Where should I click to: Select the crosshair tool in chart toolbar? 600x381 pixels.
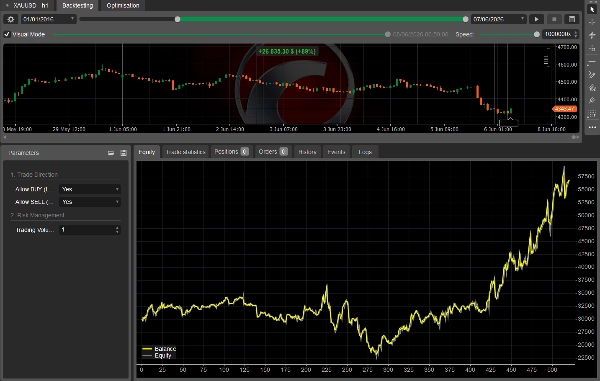click(x=592, y=22)
